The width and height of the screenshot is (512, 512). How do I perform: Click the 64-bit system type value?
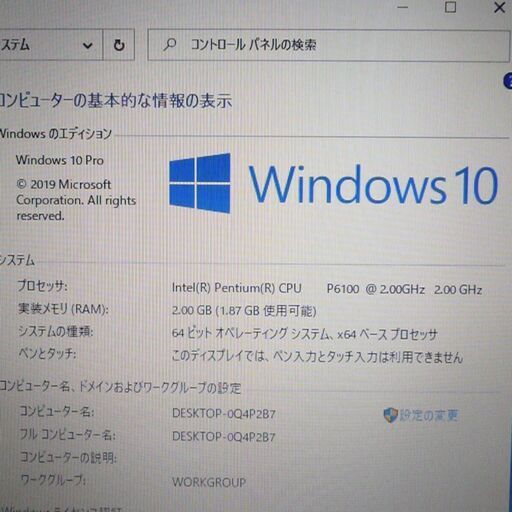click(304, 333)
